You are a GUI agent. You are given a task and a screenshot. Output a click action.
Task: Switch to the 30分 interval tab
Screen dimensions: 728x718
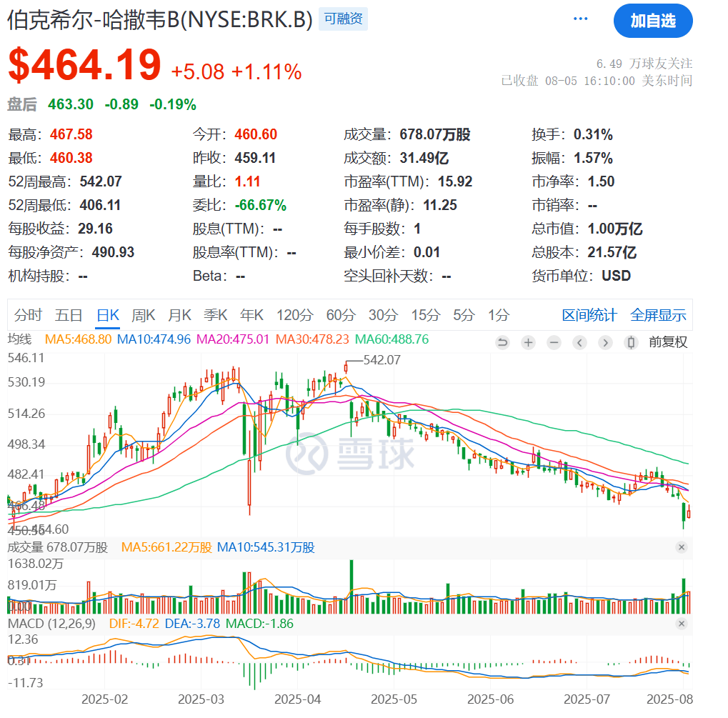383,315
